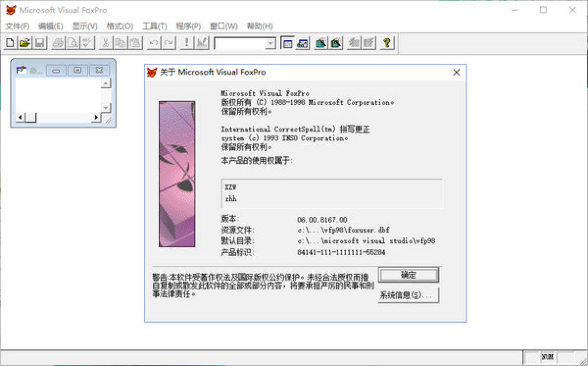Click the Visual FoxPro fox icon in titlebar

pyautogui.click(x=11, y=10)
